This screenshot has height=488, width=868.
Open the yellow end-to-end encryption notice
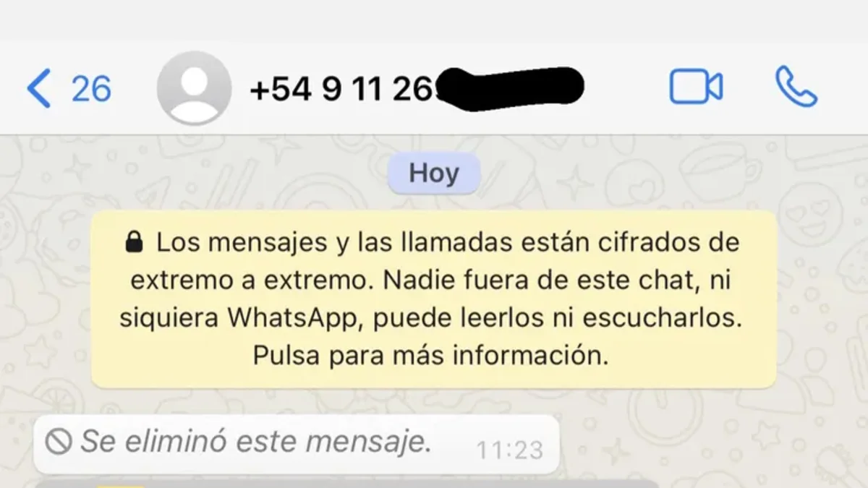(x=434, y=299)
